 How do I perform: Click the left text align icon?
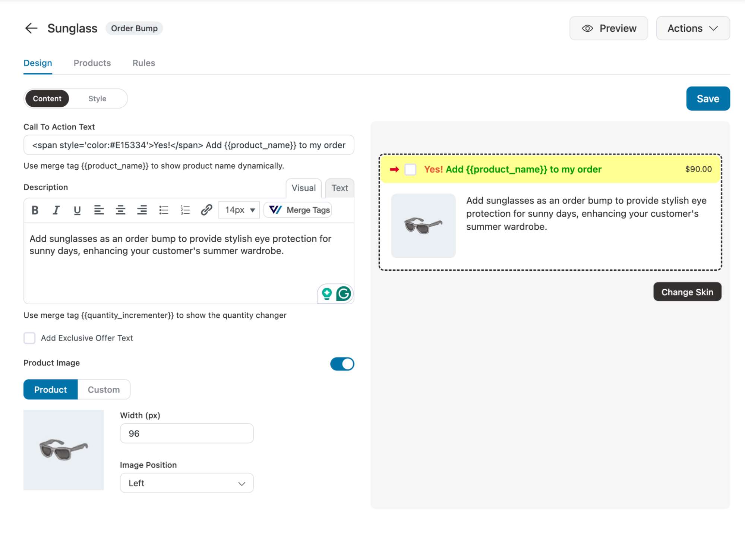pos(98,210)
